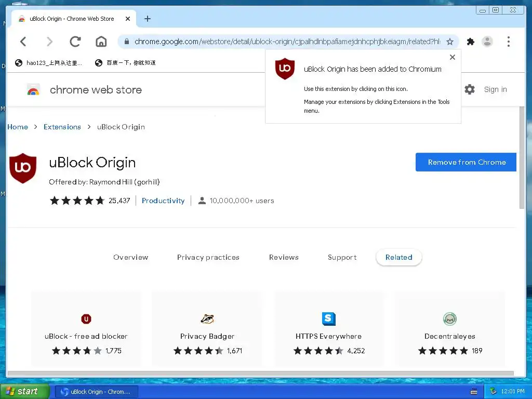Open the Decentraleyes icon

click(450, 319)
